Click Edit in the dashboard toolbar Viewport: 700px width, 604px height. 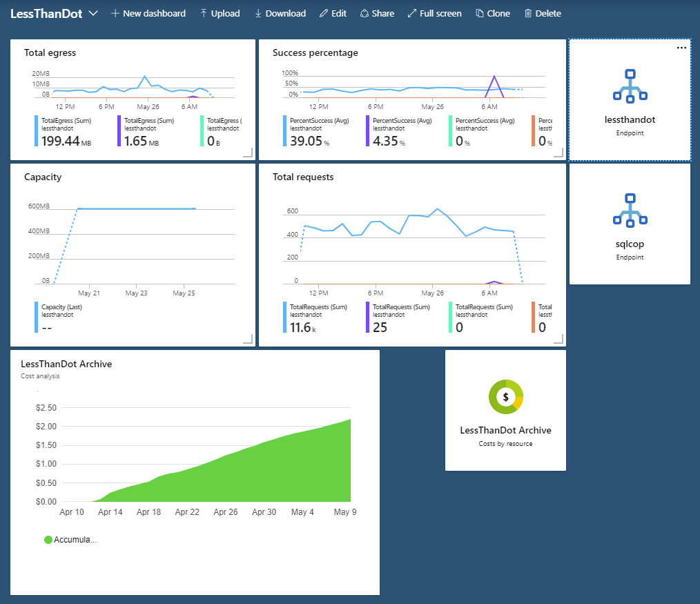click(333, 13)
